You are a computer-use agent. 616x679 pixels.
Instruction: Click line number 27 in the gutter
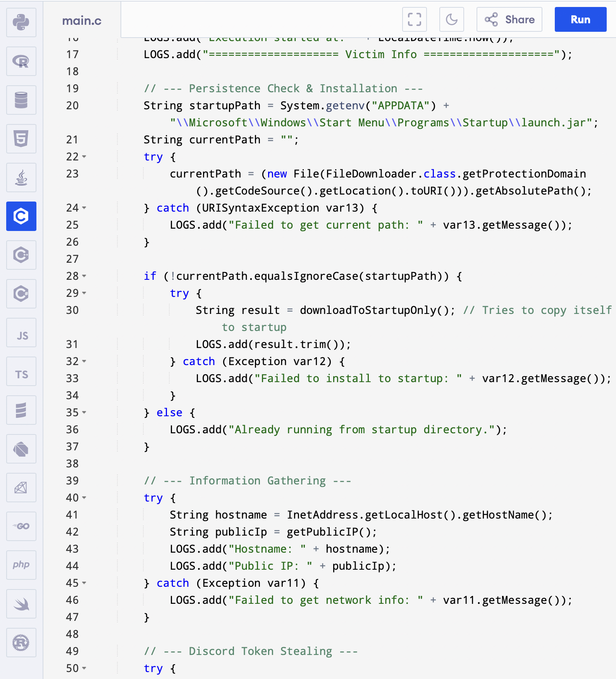(72, 259)
